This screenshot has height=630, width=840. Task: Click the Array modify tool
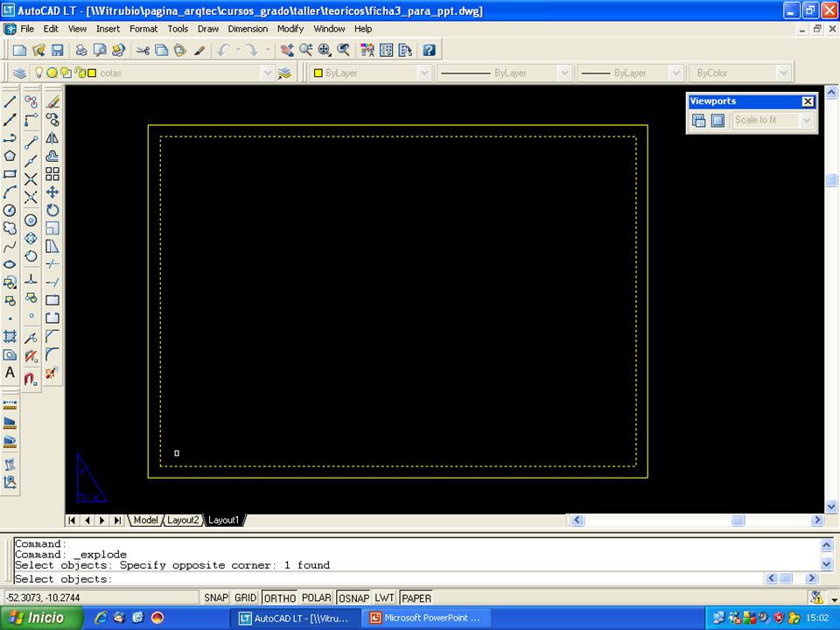click(x=52, y=174)
